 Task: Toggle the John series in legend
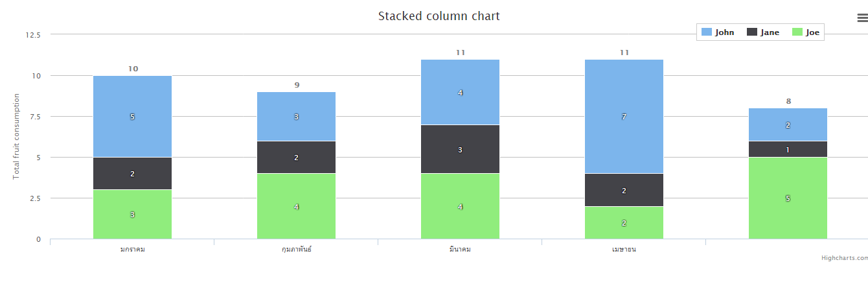(724, 32)
